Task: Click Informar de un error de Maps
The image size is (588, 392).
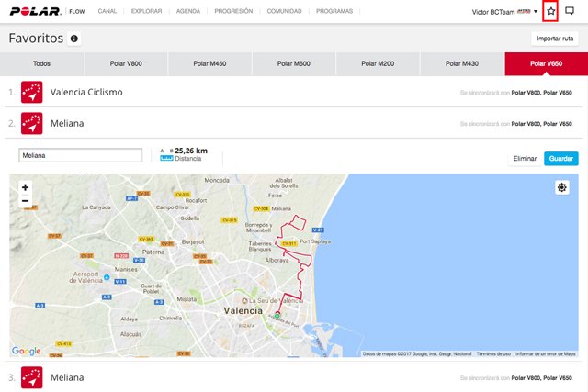Action: pyautogui.click(x=546, y=353)
